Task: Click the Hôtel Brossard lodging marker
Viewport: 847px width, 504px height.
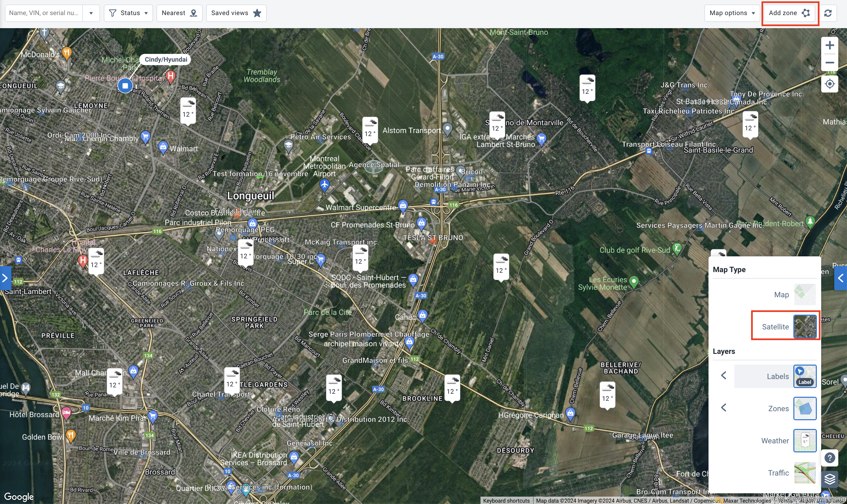Action: pos(67,413)
